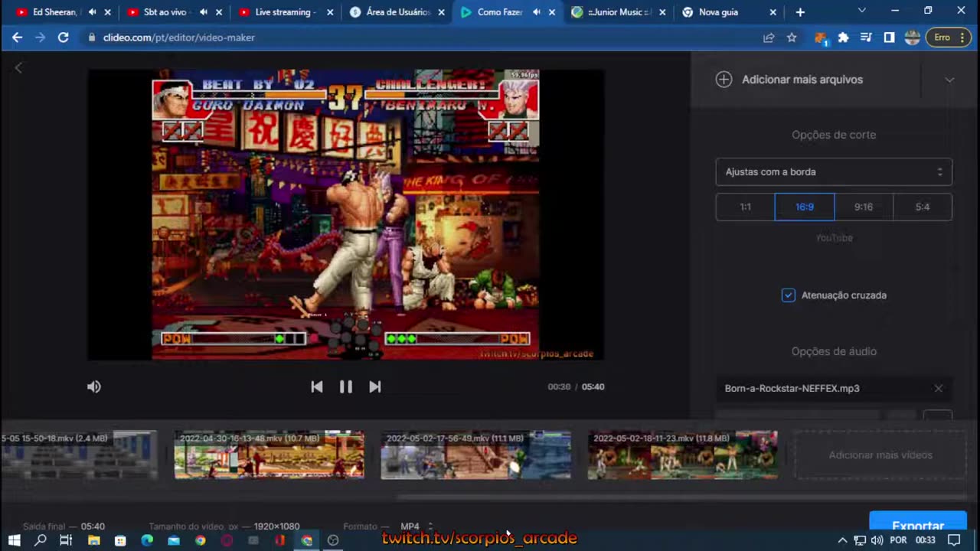The width and height of the screenshot is (980, 551).
Task: Open the system volume control
Action: (x=877, y=540)
